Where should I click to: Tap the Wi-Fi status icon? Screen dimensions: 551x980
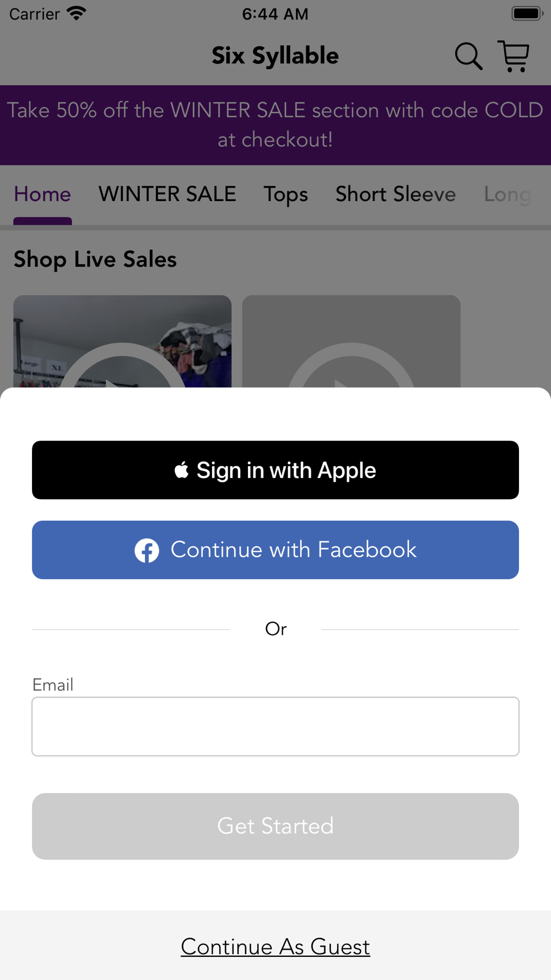click(76, 13)
